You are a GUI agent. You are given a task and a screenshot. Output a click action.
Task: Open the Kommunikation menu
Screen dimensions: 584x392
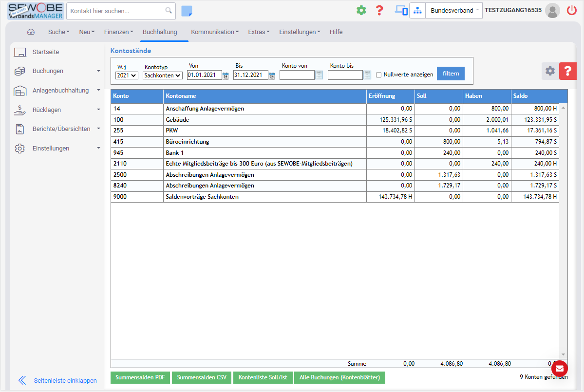(215, 32)
